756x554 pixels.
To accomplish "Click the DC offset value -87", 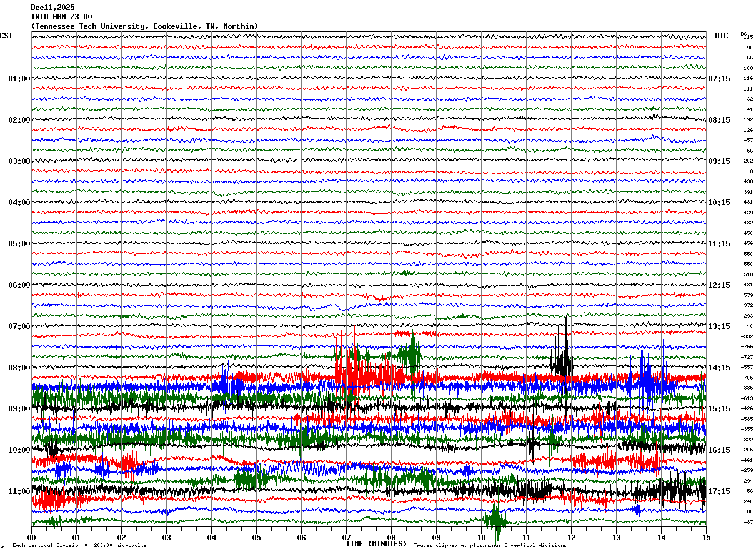I will point(748,522).
